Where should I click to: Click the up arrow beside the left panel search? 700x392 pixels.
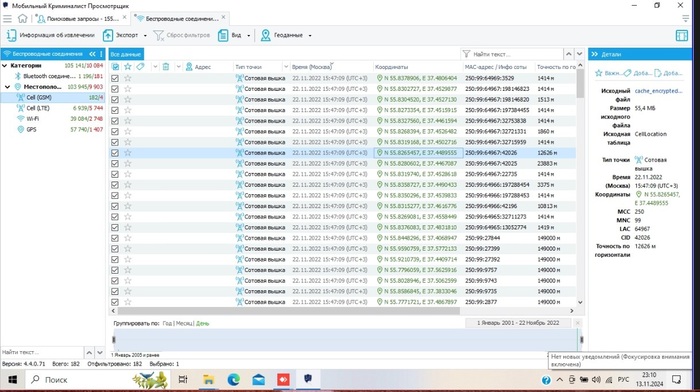click(x=89, y=353)
